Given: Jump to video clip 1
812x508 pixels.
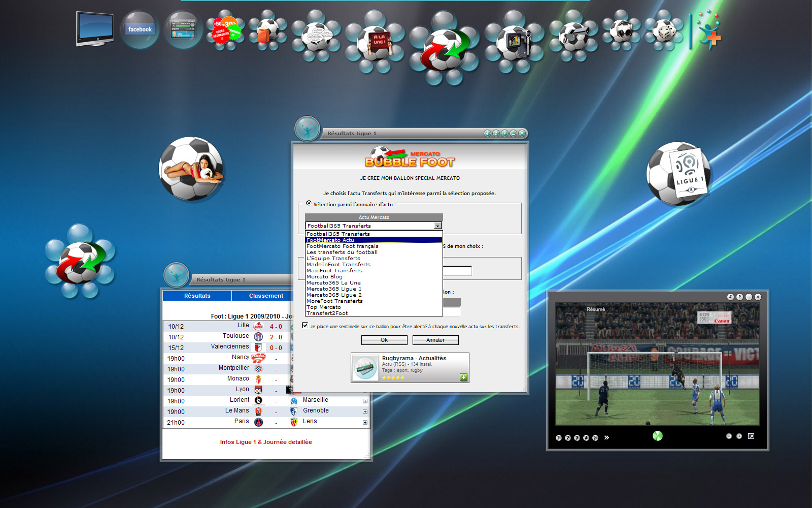Looking at the screenshot, I should pyautogui.click(x=559, y=437).
